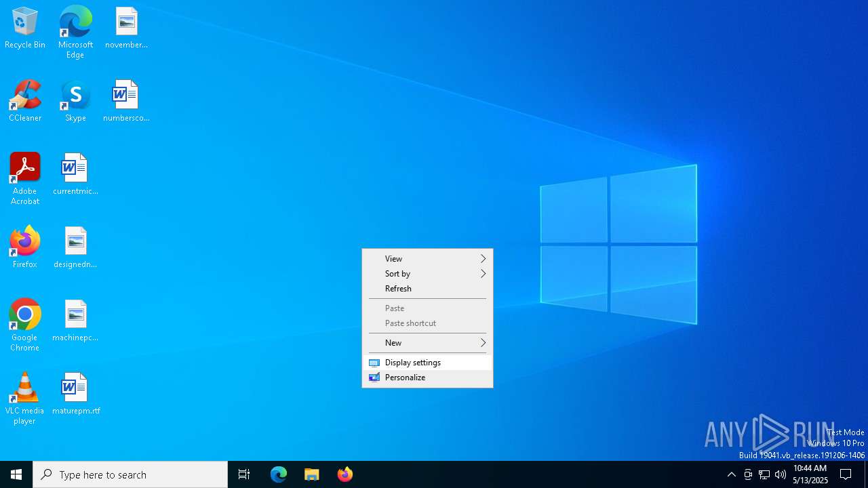The image size is (868, 488).
Task: Open File Explorer from the taskbar
Action: tap(312, 474)
